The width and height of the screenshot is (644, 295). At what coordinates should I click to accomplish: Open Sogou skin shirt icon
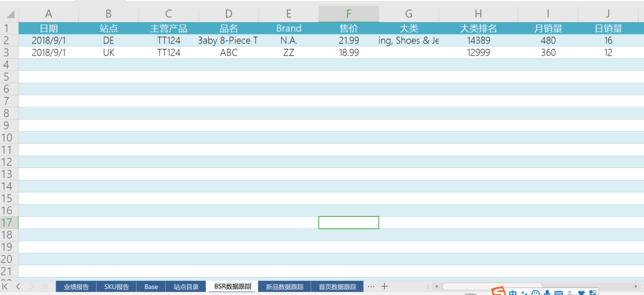click(581, 292)
